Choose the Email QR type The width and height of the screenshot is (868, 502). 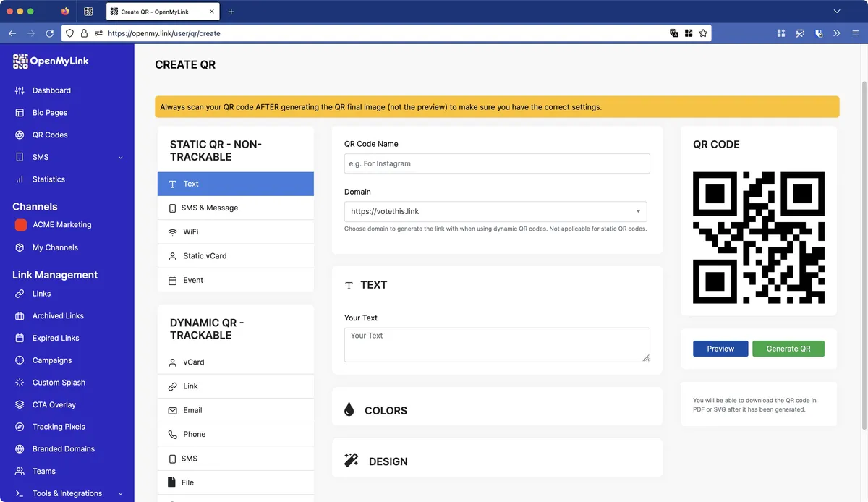(236, 410)
